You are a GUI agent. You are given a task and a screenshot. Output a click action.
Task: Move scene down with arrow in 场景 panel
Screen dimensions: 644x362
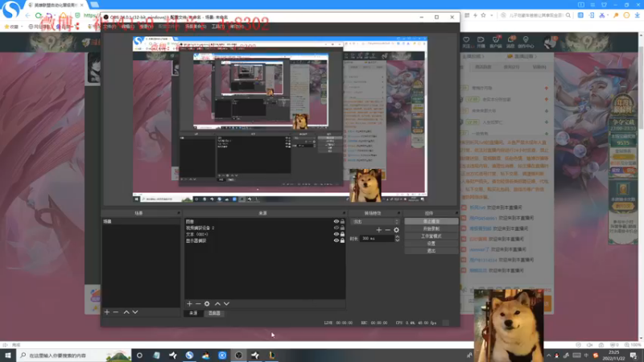(135, 312)
